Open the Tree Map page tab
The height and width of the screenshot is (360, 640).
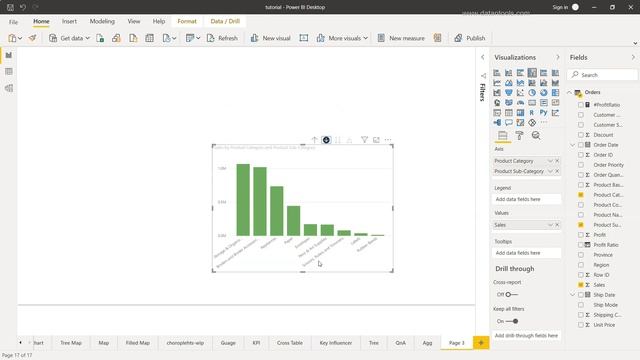[71, 343]
